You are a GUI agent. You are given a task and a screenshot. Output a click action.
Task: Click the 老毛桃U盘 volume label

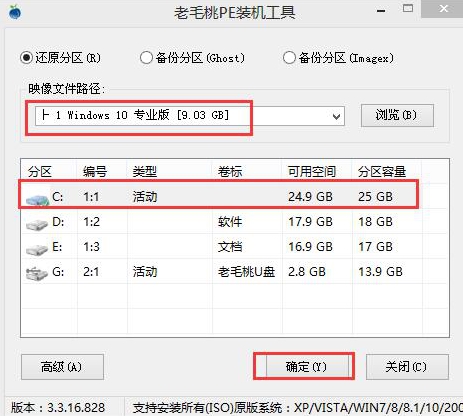(247, 272)
